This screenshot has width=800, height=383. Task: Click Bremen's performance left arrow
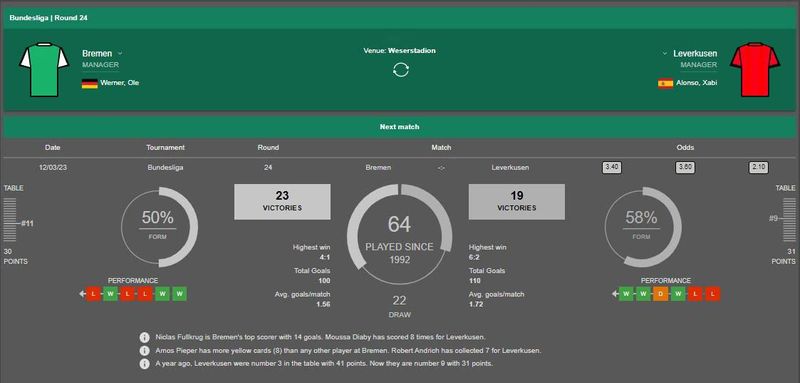[82, 294]
